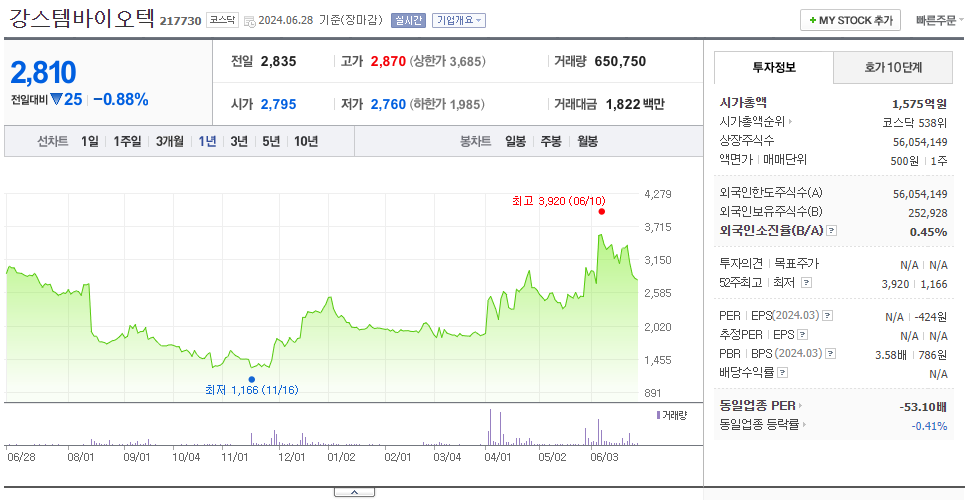Click the 저가 value 2,760
Image resolution: width=968 pixels, height=500 pixels.
point(388,104)
